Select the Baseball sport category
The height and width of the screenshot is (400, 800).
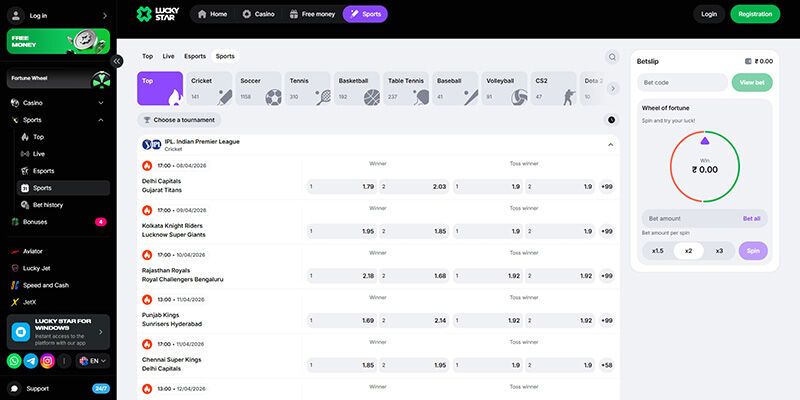[x=455, y=88]
